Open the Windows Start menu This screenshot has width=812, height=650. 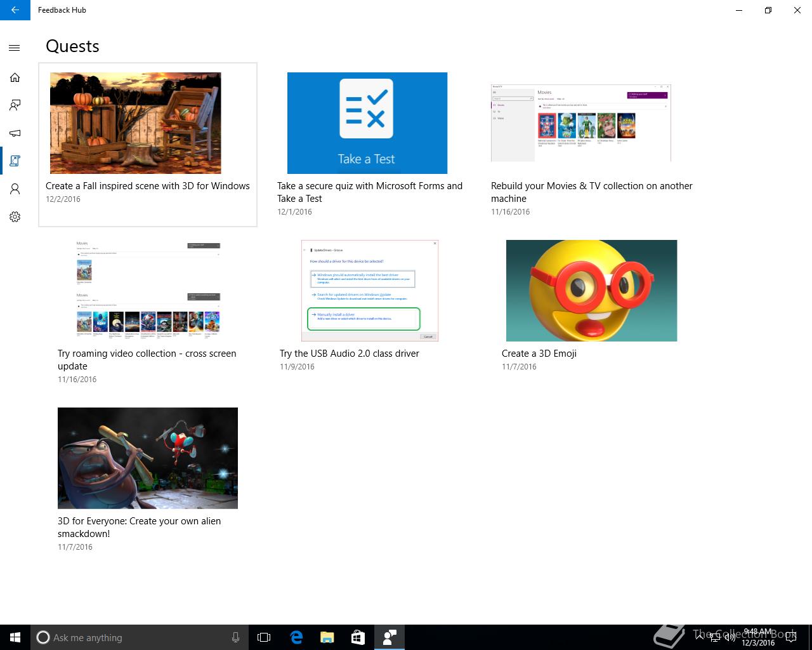click(15, 637)
